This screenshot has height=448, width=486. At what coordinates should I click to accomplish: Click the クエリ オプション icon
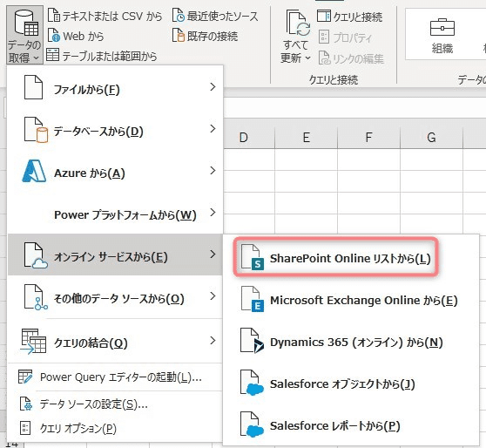25,429
